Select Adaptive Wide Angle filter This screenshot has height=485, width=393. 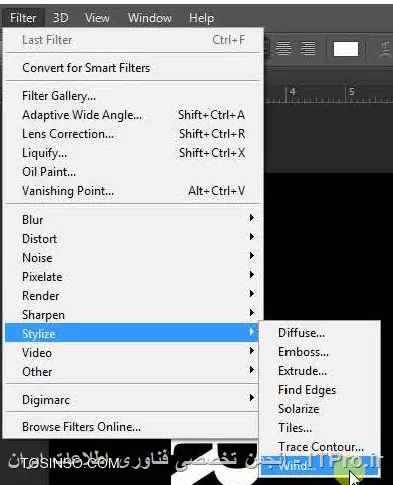[132, 115]
